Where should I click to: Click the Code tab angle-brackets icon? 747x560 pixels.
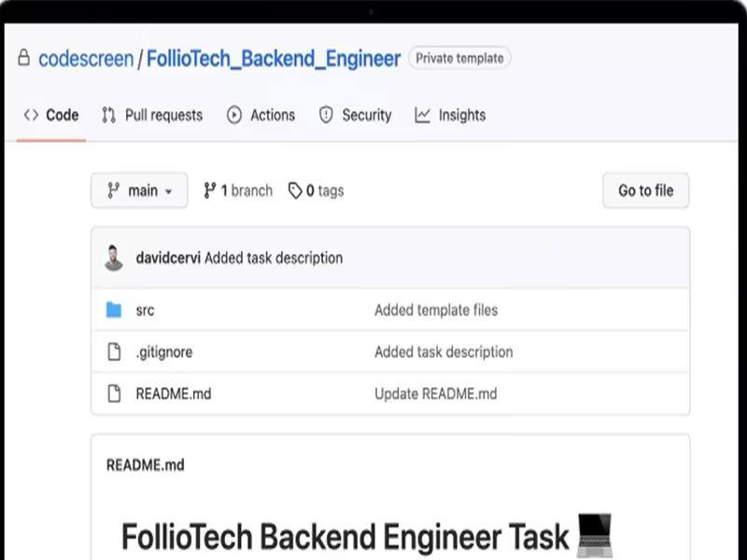(x=31, y=115)
